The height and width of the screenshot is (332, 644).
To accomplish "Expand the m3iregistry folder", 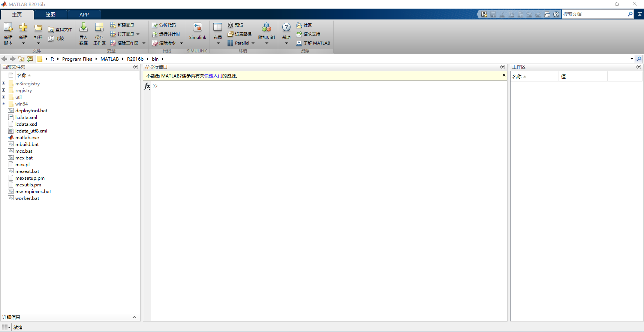I will [x=4, y=83].
